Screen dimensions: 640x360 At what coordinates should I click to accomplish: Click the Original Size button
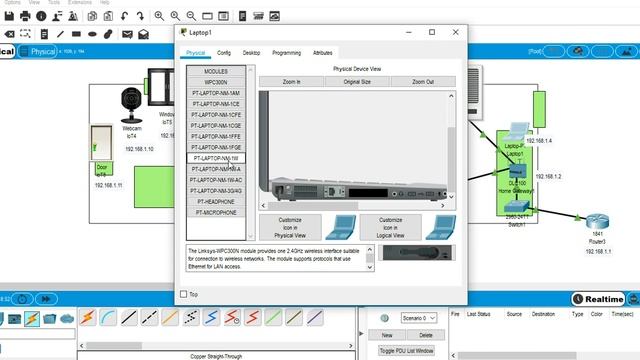[357, 82]
